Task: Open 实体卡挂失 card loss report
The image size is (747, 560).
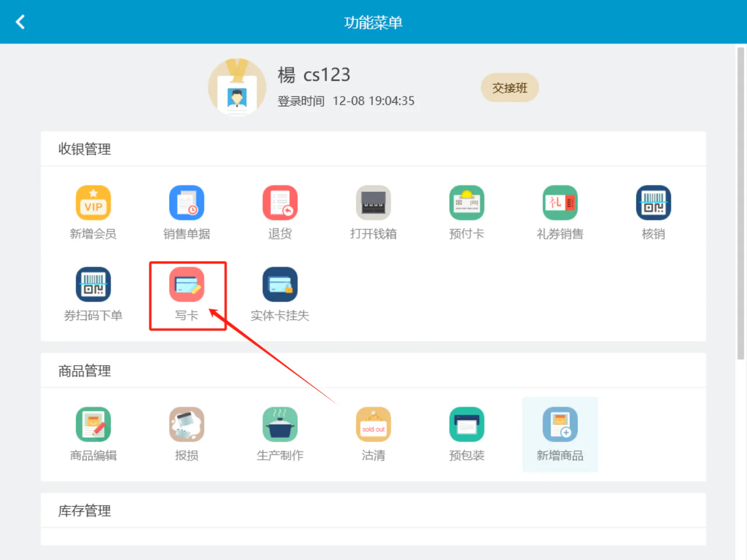Action: [x=280, y=284]
